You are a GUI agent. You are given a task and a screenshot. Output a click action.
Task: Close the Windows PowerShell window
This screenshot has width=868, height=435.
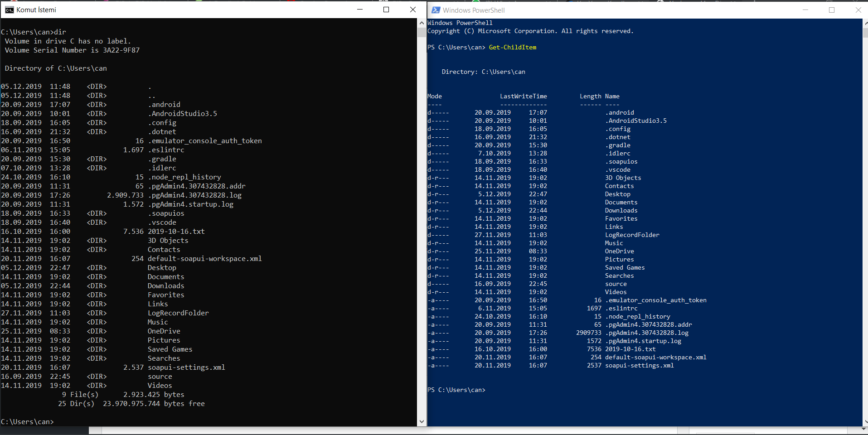tap(858, 10)
